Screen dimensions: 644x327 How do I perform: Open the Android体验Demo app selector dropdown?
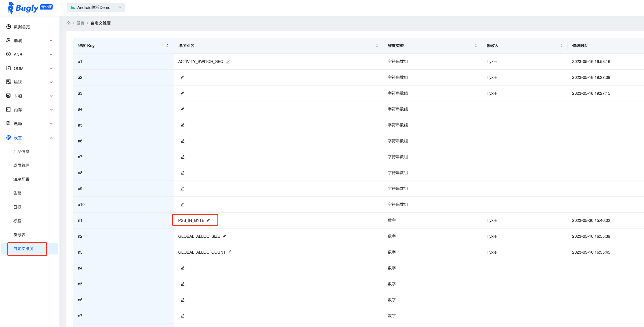click(x=96, y=8)
